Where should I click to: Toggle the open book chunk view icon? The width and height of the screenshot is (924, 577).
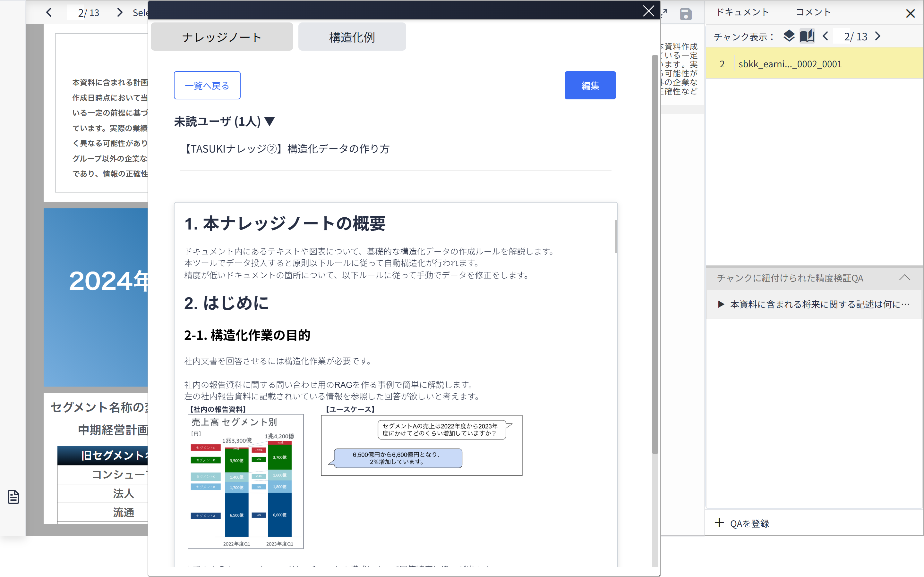(x=807, y=36)
